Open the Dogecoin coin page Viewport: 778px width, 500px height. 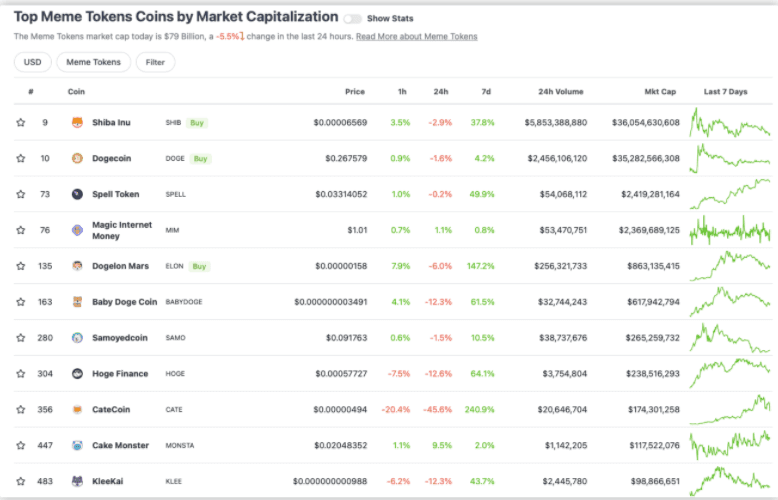(x=112, y=158)
